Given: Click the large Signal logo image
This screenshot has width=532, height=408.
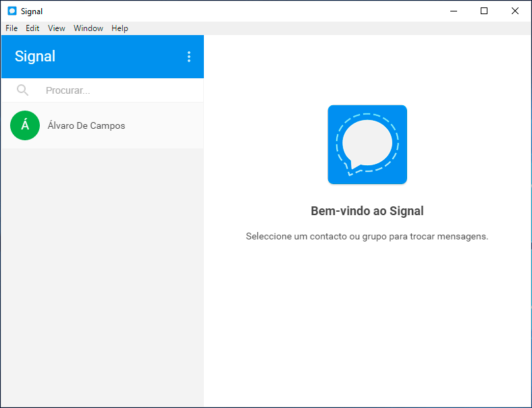Looking at the screenshot, I should [367, 145].
